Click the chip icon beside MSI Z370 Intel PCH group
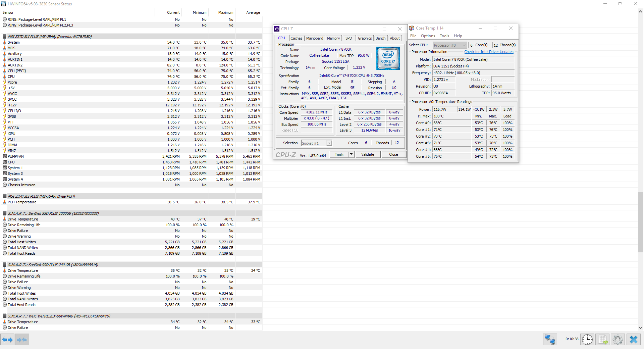Screen dimensions: 644x349 tap(5, 196)
